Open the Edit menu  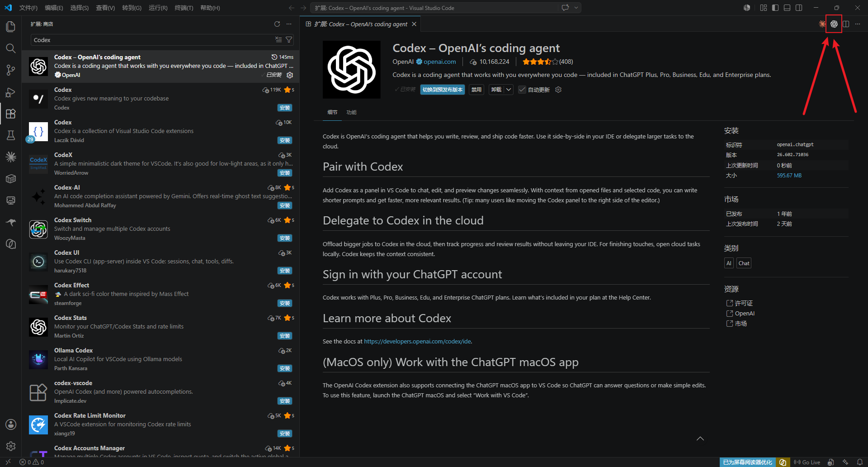(x=54, y=8)
